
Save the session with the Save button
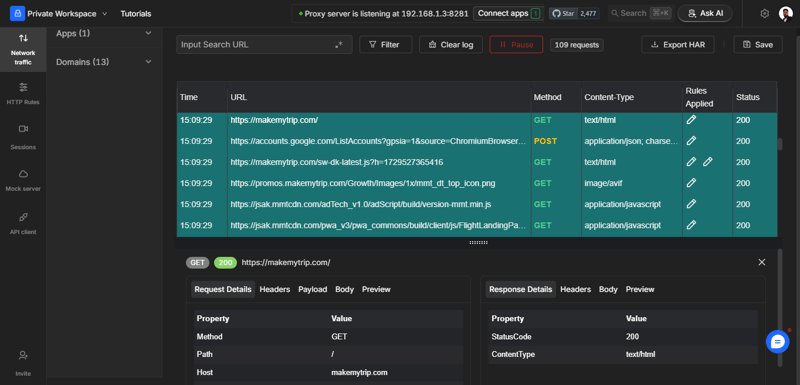[758, 44]
